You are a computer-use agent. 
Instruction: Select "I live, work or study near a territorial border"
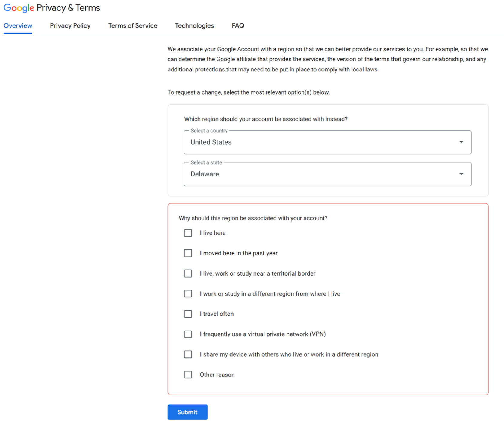(188, 273)
